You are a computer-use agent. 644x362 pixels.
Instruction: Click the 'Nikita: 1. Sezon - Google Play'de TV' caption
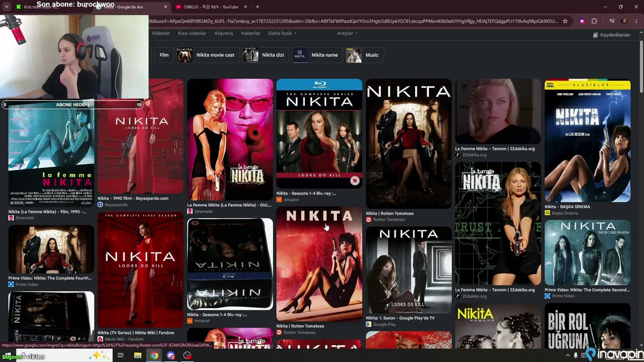[400, 318]
